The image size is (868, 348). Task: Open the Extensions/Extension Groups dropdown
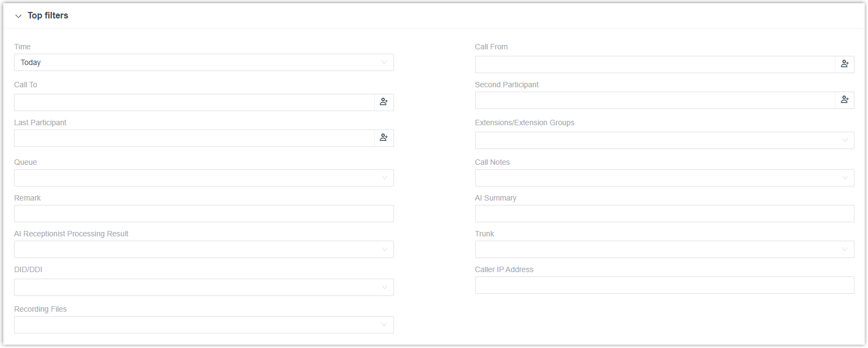pyautogui.click(x=665, y=140)
